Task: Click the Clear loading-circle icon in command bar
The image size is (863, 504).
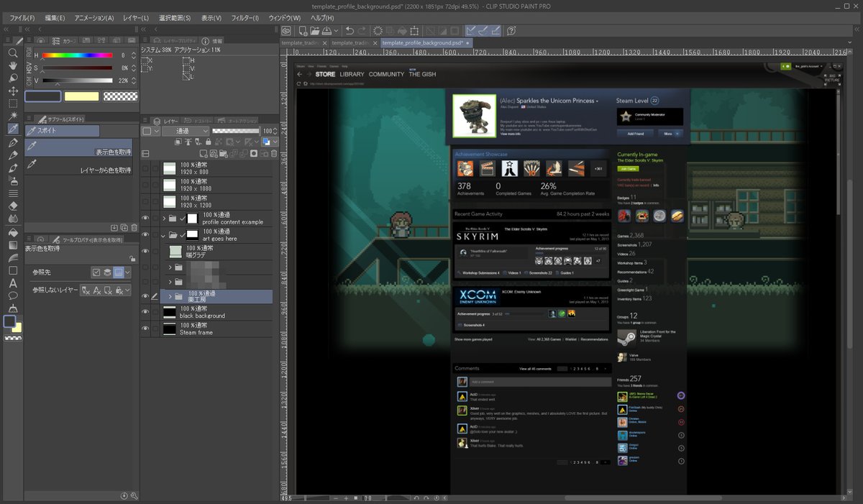Action: point(378,31)
